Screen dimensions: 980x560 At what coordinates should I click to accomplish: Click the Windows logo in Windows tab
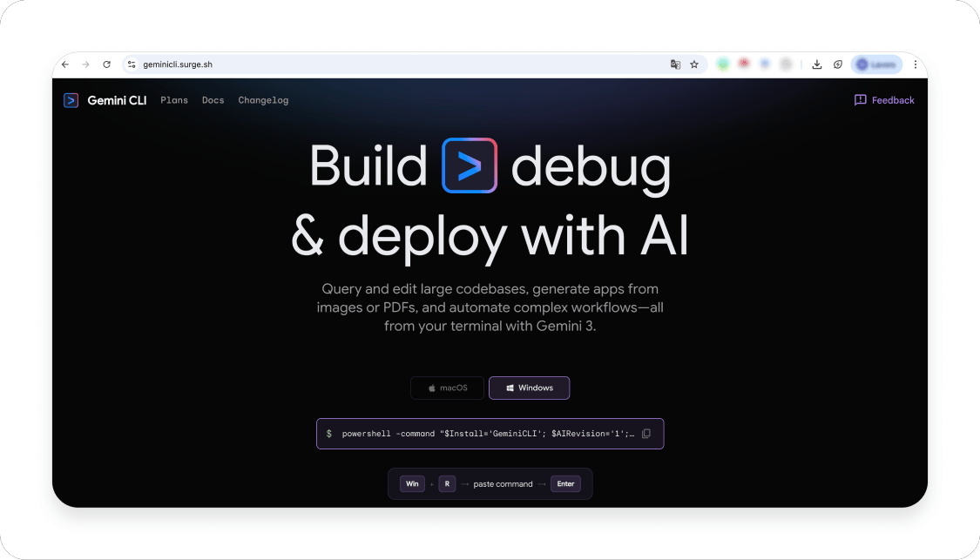point(510,388)
